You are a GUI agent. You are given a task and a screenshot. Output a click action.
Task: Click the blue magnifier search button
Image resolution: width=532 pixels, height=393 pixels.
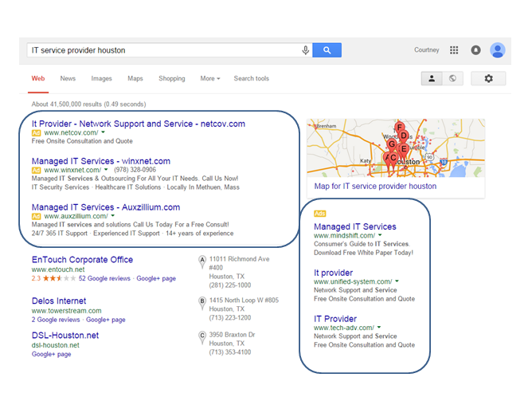327,50
